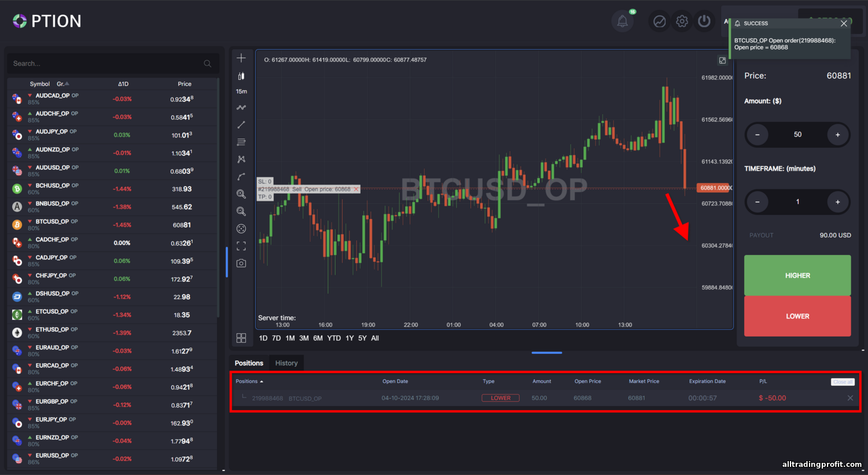868x475 pixels.
Task: Click the power logout icon
Action: point(704,21)
